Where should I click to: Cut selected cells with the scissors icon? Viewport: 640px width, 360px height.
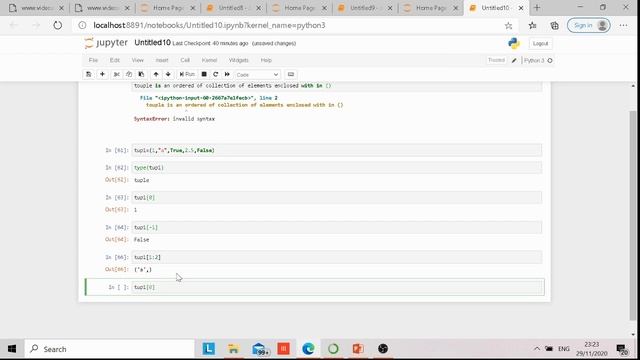click(x=117, y=74)
